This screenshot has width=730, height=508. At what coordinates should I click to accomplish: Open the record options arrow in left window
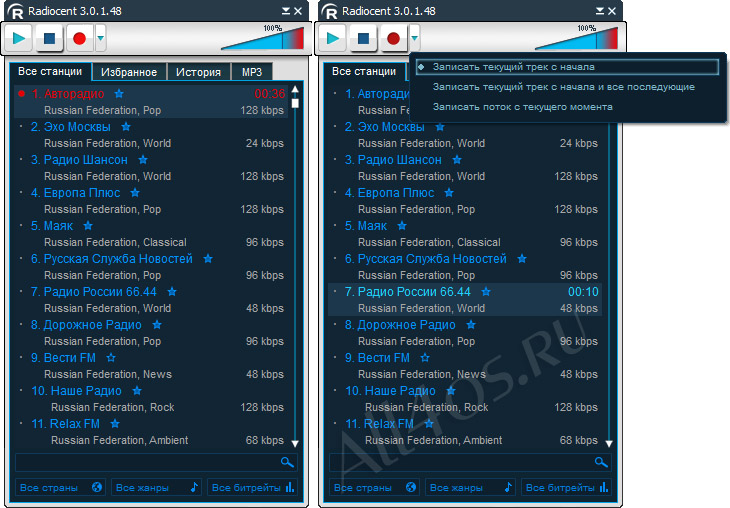(101, 38)
